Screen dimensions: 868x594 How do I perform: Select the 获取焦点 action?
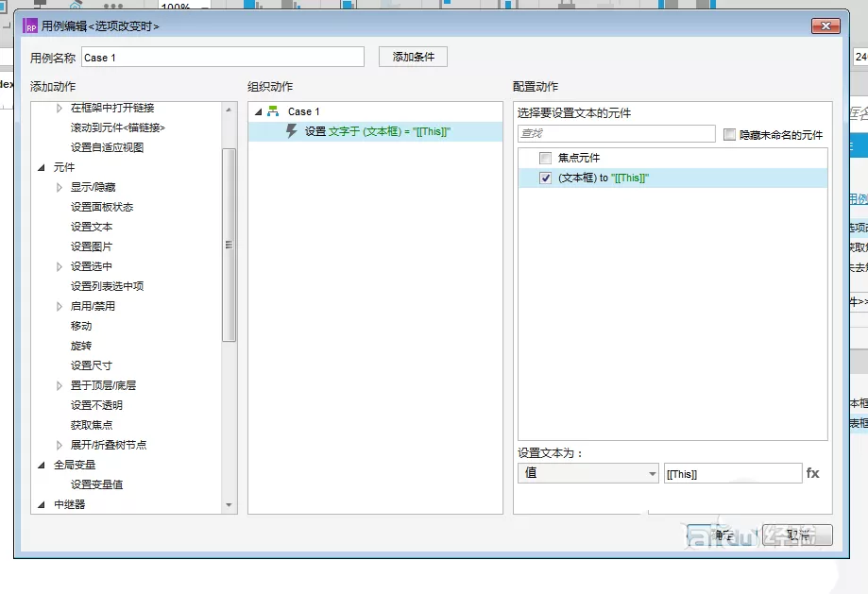coord(92,425)
